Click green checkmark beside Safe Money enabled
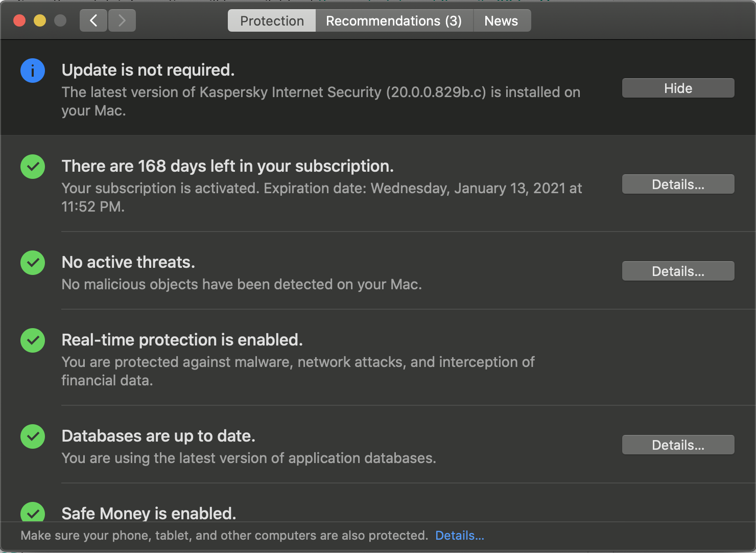The height and width of the screenshot is (553, 756). (33, 512)
